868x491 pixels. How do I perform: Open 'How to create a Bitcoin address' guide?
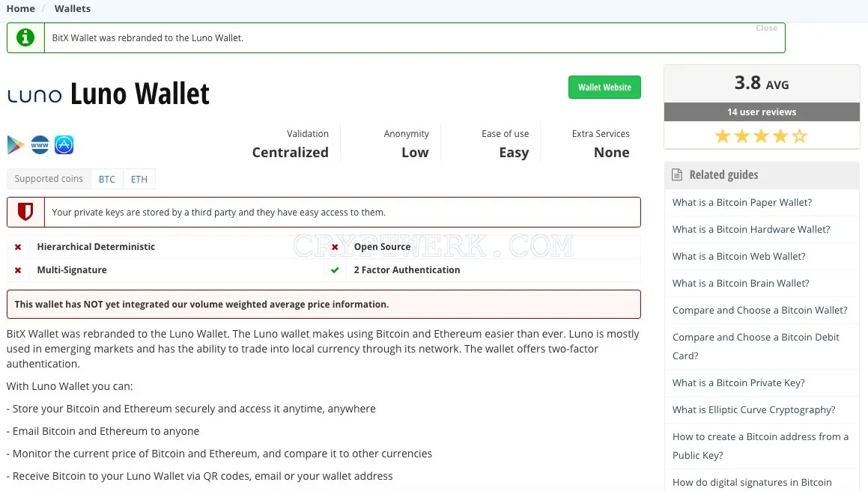pos(760,446)
